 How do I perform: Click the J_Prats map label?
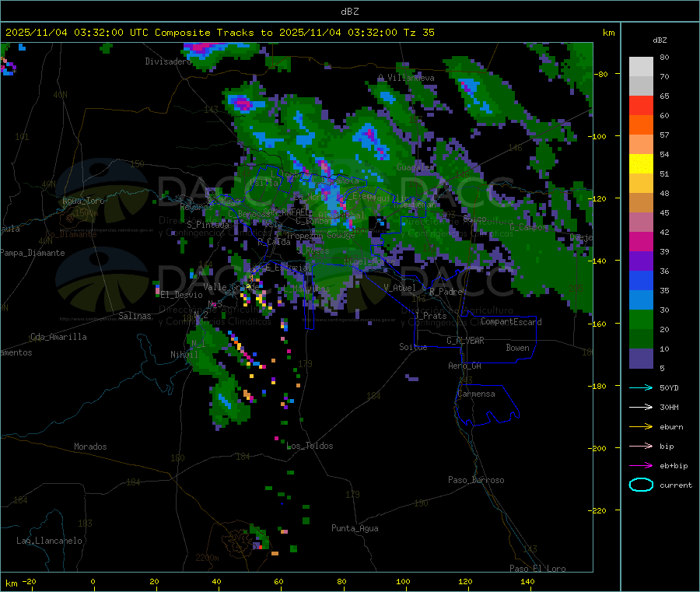pos(431,316)
